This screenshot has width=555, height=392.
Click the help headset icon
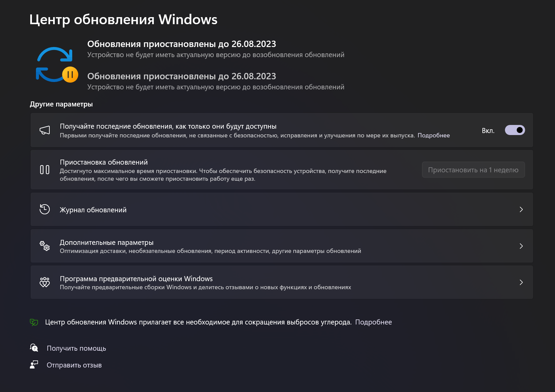pyautogui.click(x=34, y=348)
